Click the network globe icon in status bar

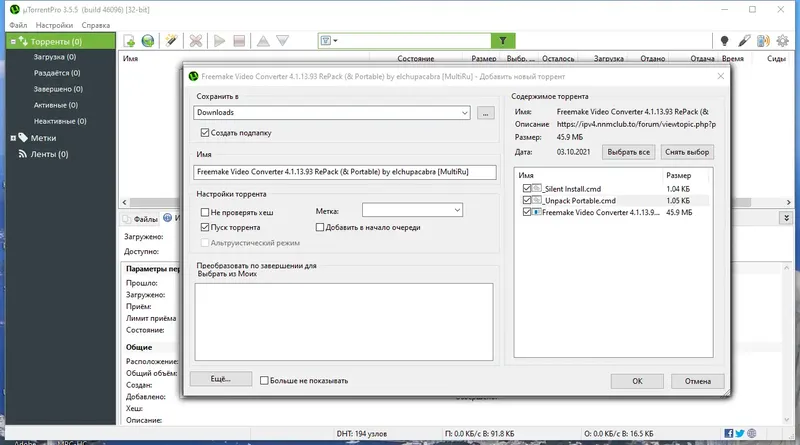[752, 433]
